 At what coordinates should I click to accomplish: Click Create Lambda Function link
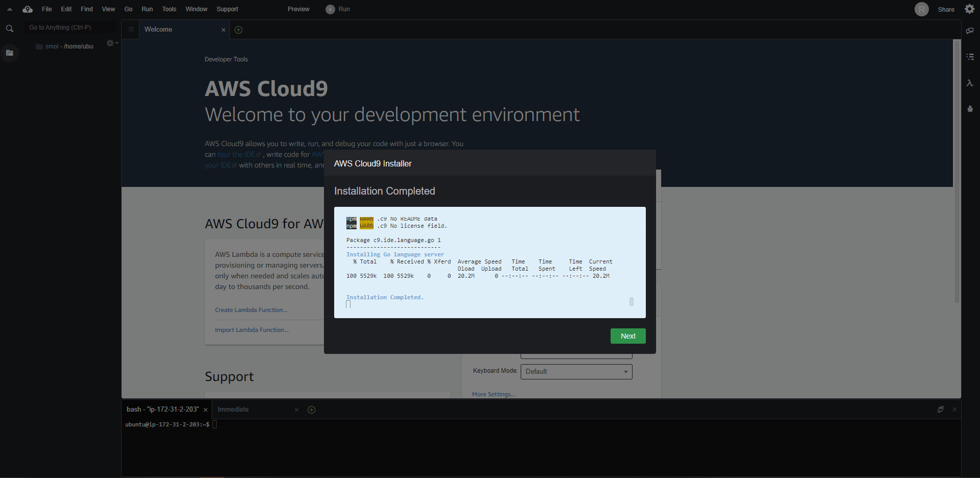(x=251, y=310)
